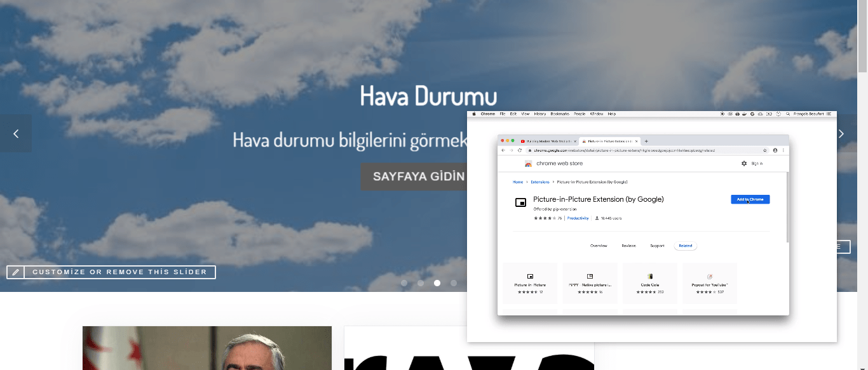Reload the page in overlay Chrome
The image size is (868, 370).
(520, 150)
